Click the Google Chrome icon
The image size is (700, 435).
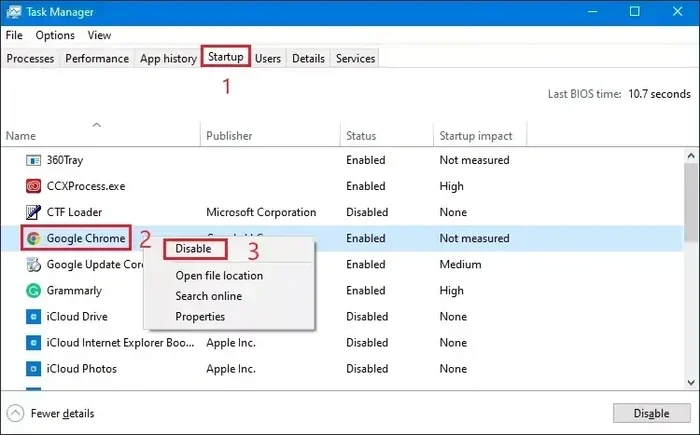(x=33, y=238)
